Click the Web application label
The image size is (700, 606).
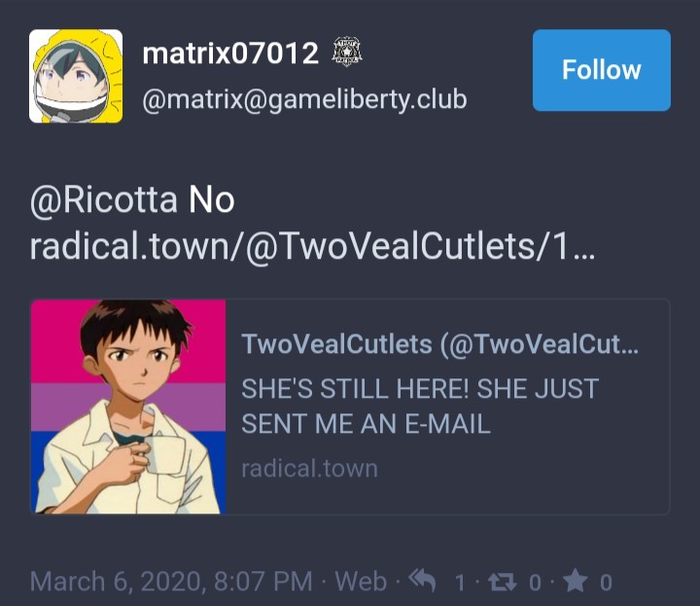pos(361,582)
